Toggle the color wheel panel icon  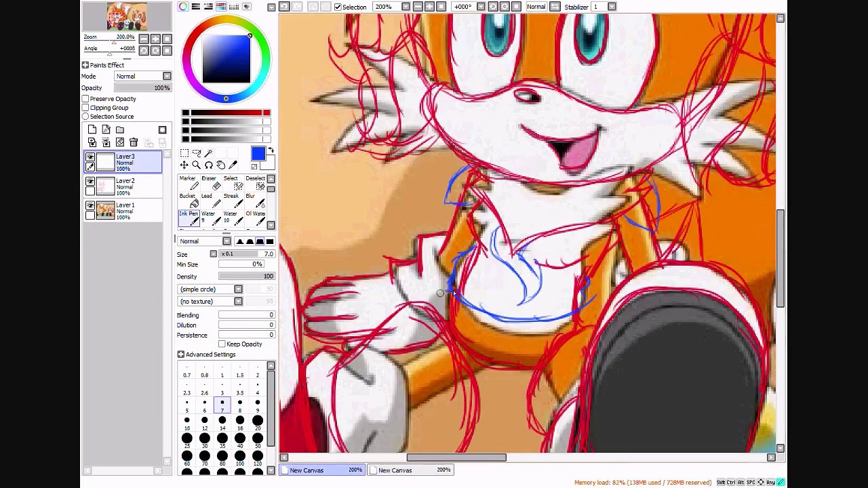tap(184, 7)
